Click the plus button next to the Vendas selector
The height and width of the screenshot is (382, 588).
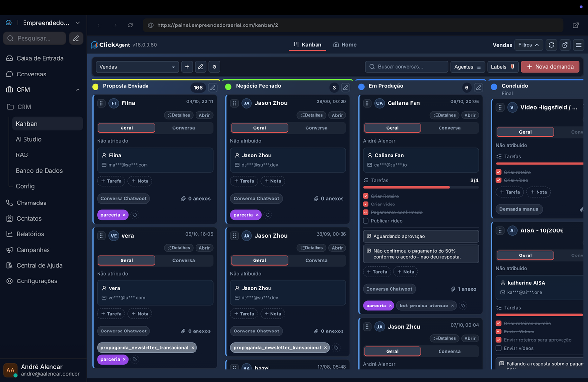[187, 67]
